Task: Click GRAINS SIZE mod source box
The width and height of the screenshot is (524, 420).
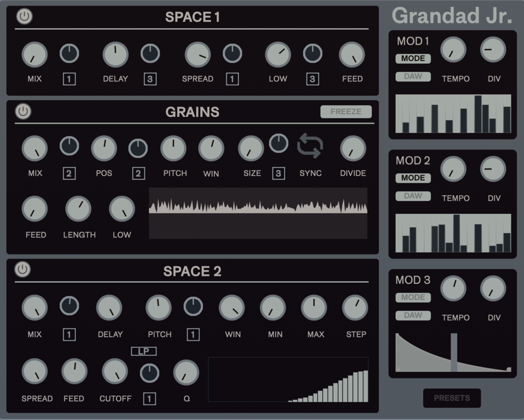Action: click(278, 174)
